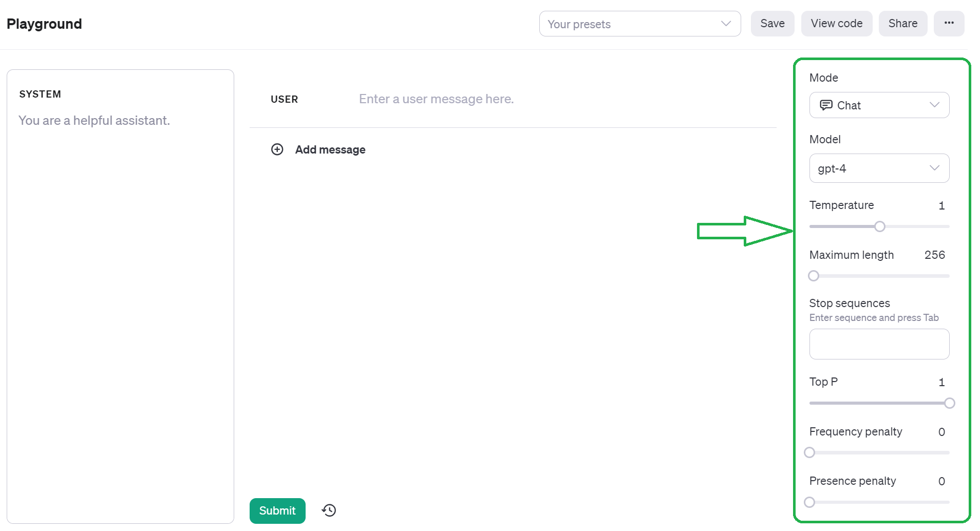Expand the Your presets dropdown
The image size is (980, 531).
[x=639, y=24]
